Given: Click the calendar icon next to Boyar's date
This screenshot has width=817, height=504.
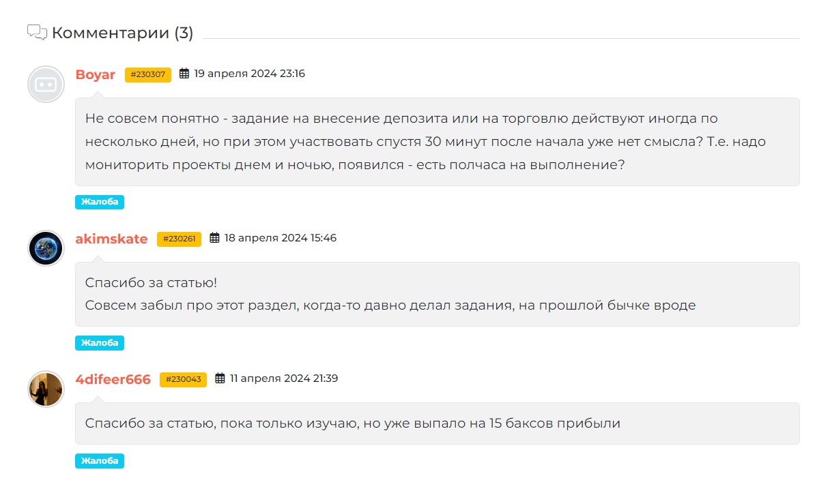Looking at the screenshot, I should pos(183,74).
